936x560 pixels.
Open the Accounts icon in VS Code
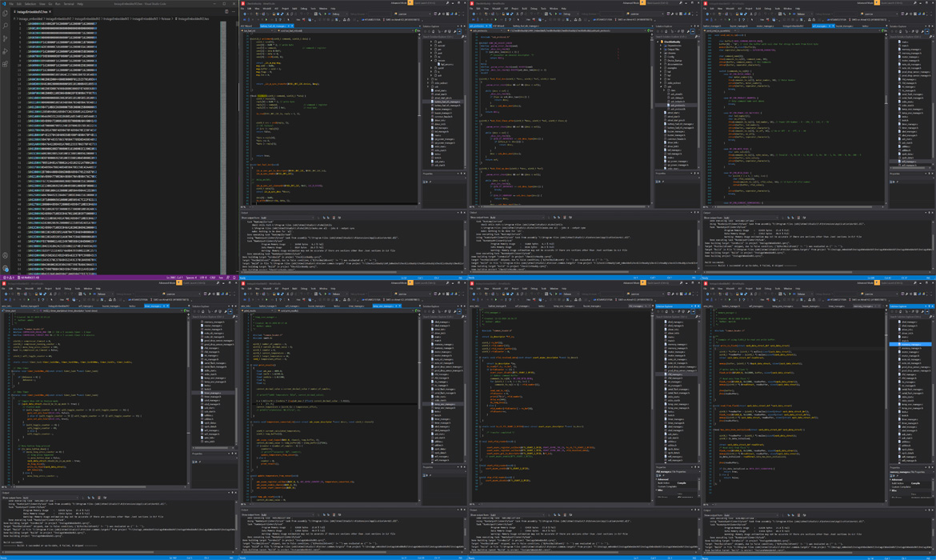click(x=6, y=255)
